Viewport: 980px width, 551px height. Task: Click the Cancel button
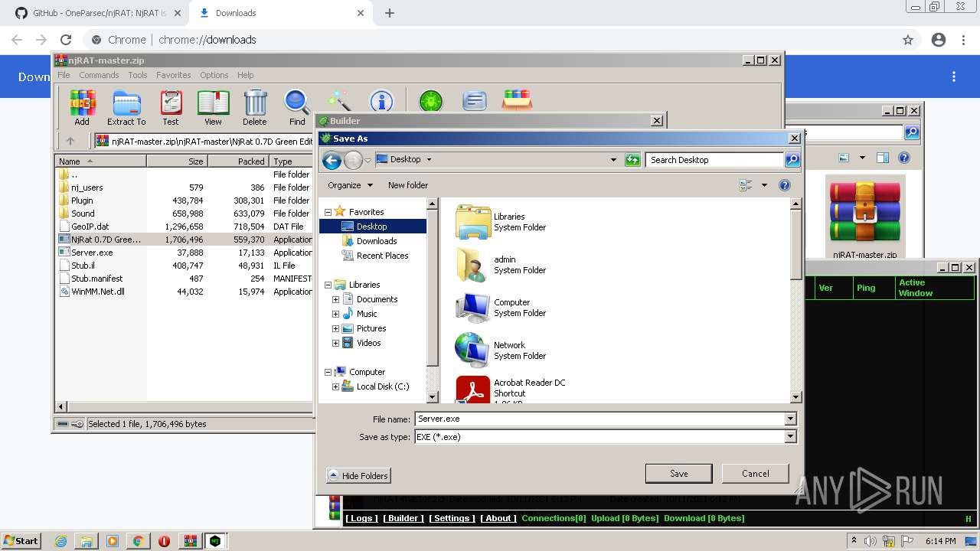point(755,473)
